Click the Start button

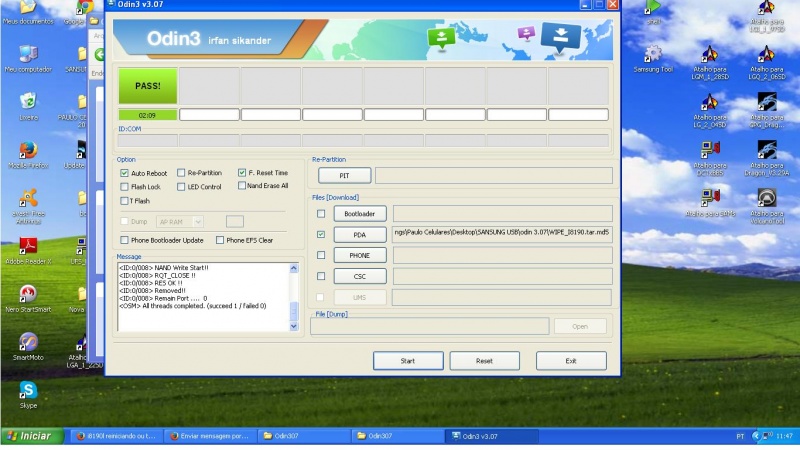coord(408,361)
